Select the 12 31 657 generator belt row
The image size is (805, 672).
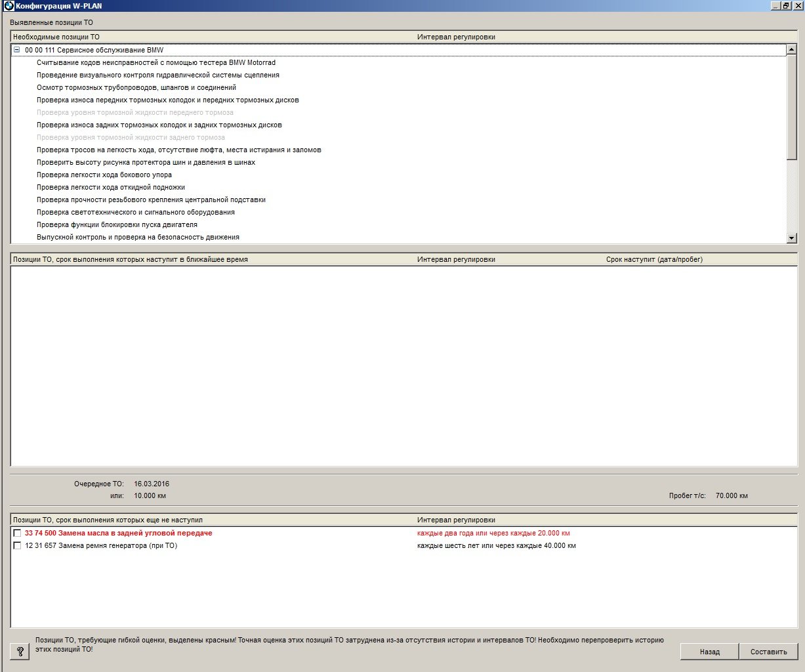coord(101,546)
